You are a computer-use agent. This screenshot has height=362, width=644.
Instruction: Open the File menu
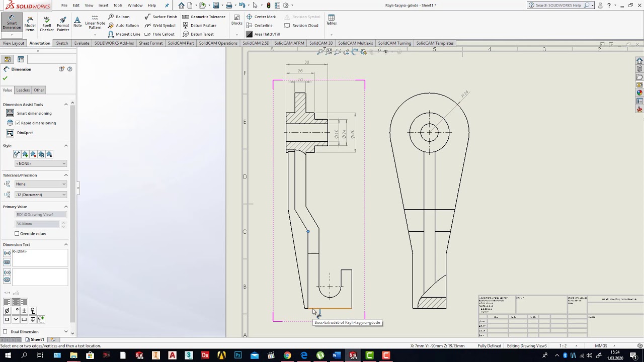[64, 6]
